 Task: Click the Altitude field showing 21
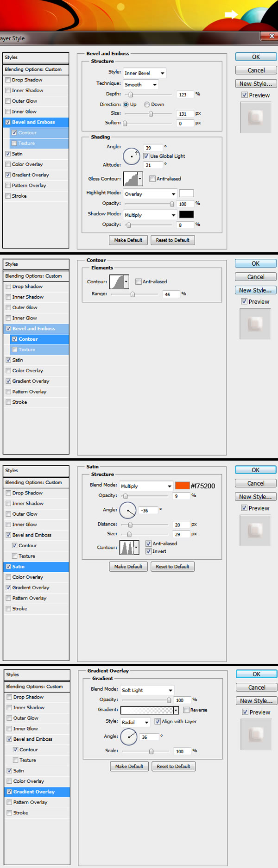[x=153, y=165]
